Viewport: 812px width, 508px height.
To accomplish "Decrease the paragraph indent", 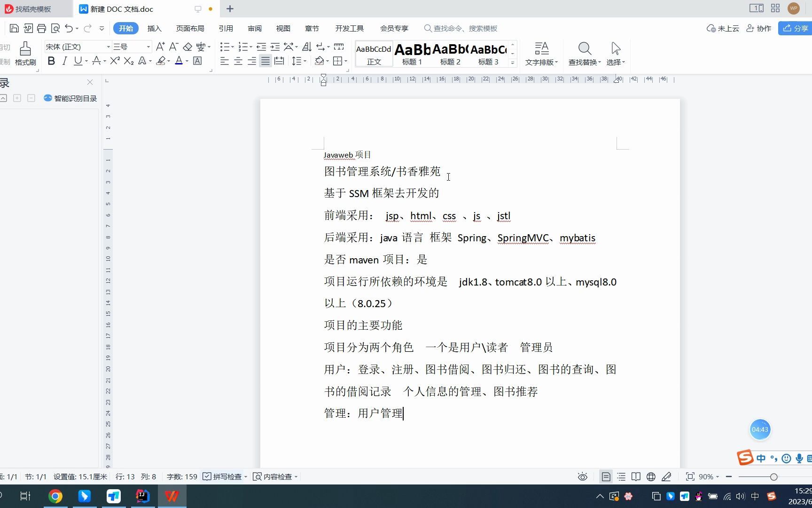I will coord(261,47).
